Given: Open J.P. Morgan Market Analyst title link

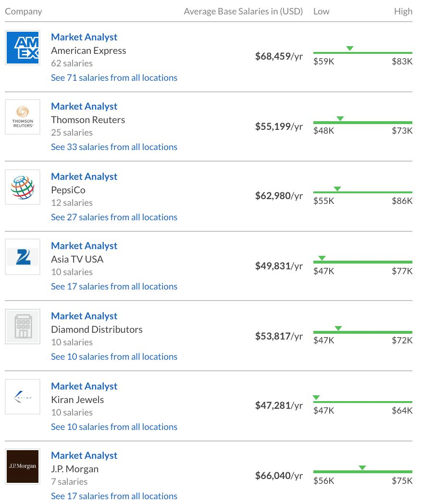Looking at the screenshot, I should [84, 455].
